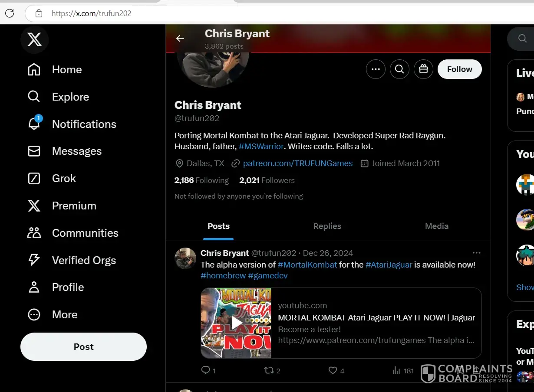Click the @trufun202 handle in post header
This screenshot has width=534, height=392.
click(274, 253)
